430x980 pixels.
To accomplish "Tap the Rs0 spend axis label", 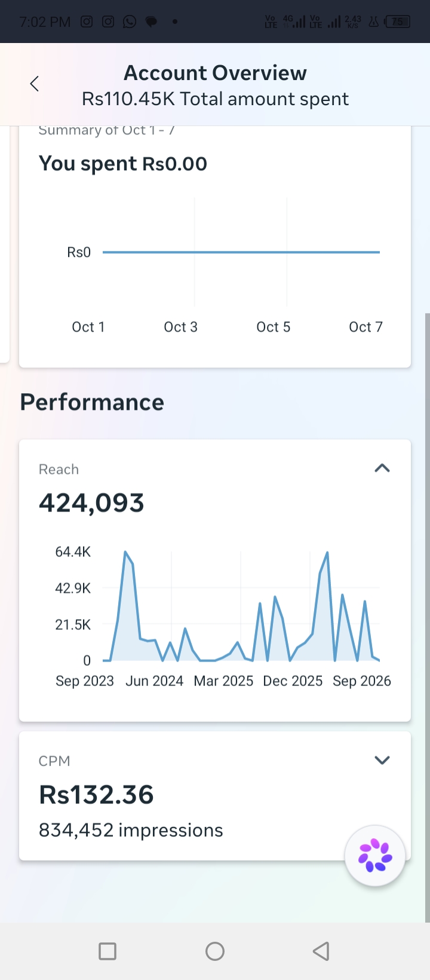I will [79, 252].
